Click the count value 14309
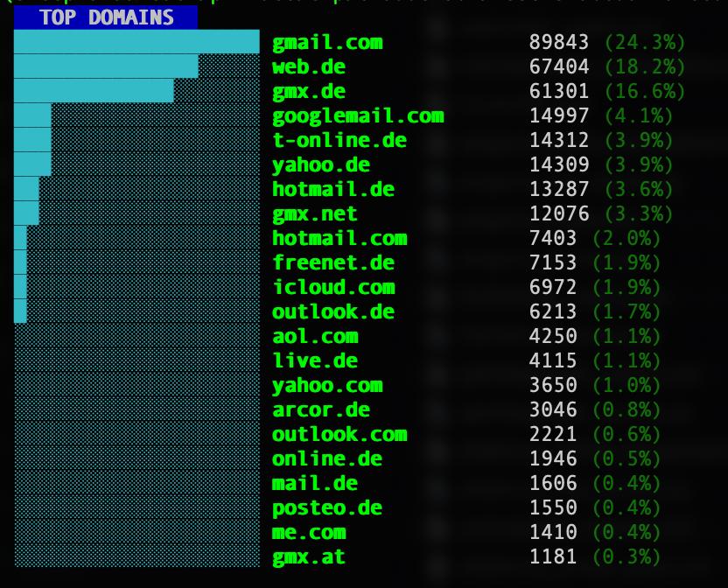Screen dimensions: 728x588 pos(559,164)
